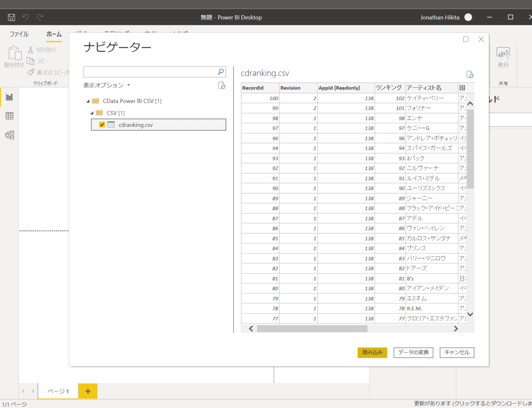Open the ファイル menu tab
Screen dimensions: 532x408
[19, 34]
